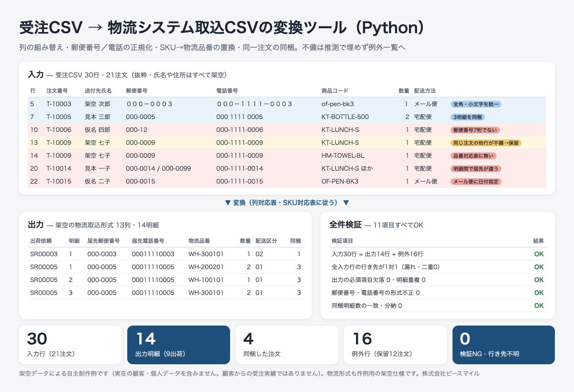Viewport: 574px width, 392px height.
Task: Click the 配送区分 column header
Action: tap(266, 240)
